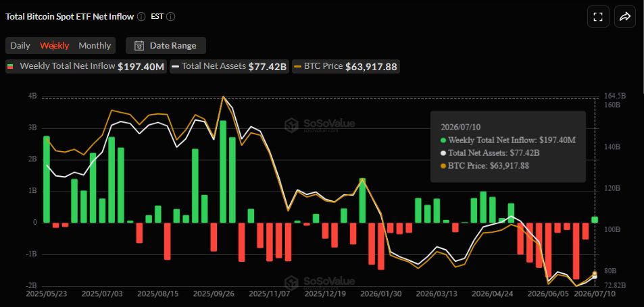
Task: Switch to the Daily tab
Action: pos(20,45)
